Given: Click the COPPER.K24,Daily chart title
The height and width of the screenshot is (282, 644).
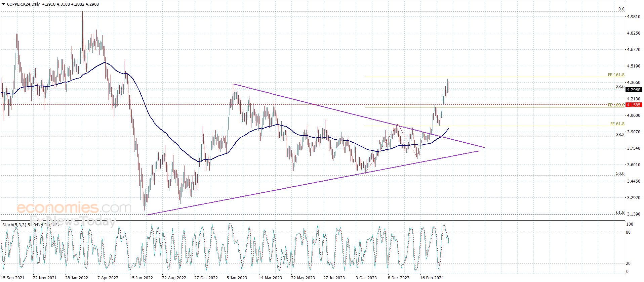Looking at the screenshot, I should pos(23,4).
